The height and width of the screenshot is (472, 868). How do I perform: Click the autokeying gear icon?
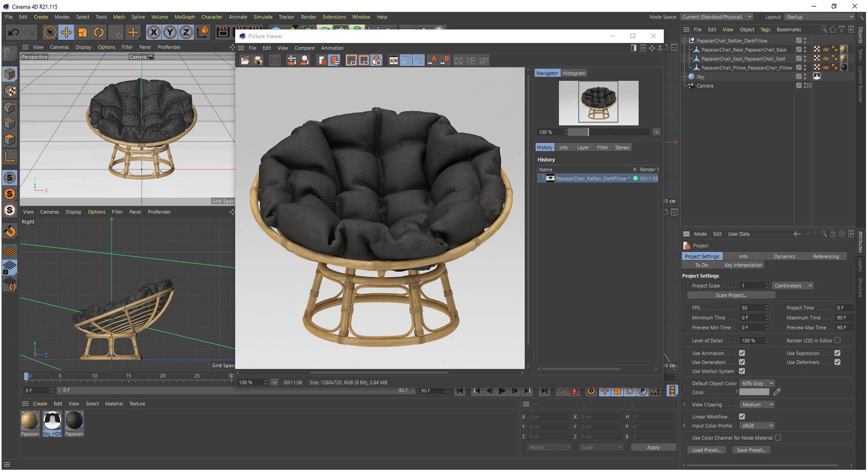point(591,391)
